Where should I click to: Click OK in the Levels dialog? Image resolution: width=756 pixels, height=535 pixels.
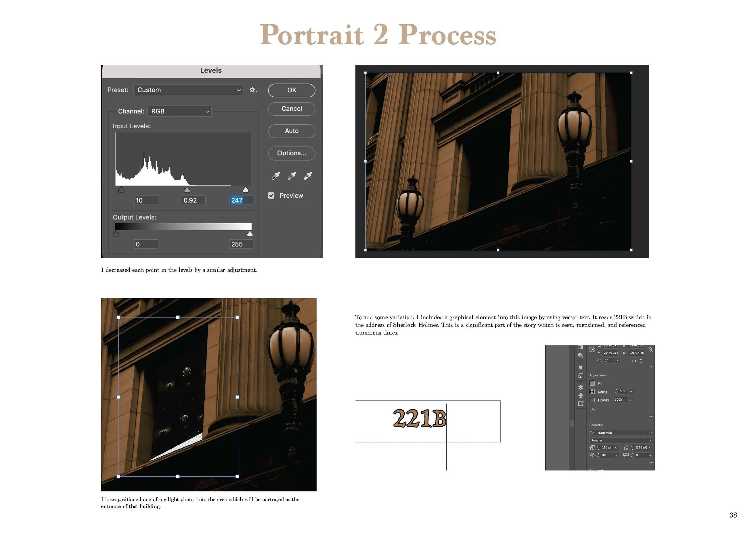[x=292, y=90]
